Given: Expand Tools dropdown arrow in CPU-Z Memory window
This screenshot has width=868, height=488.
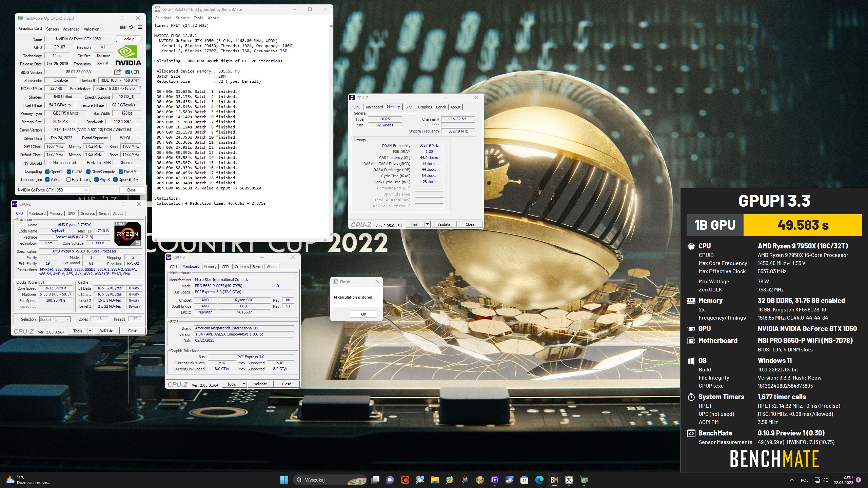Looking at the screenshot, I should pyautogui.click(x=427, y=224).
